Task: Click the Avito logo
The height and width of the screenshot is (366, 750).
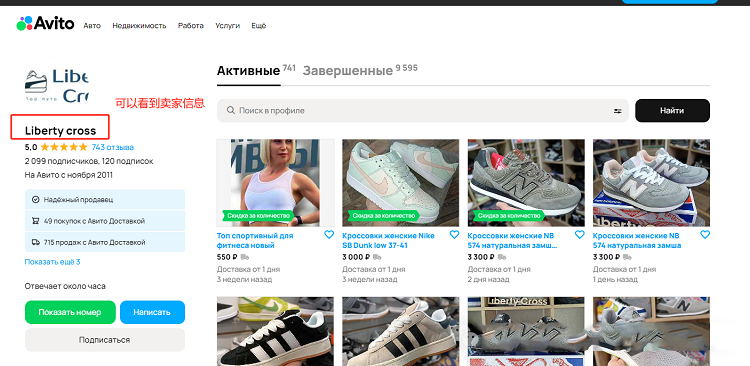Action: click(45, 23)
